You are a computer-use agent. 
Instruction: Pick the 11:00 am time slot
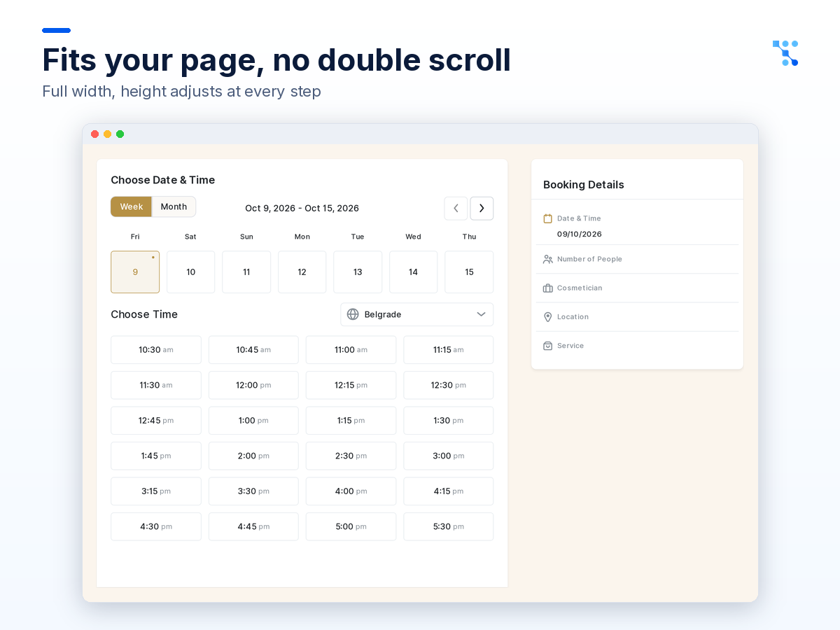pyautogui.click(x=351, y=350)
